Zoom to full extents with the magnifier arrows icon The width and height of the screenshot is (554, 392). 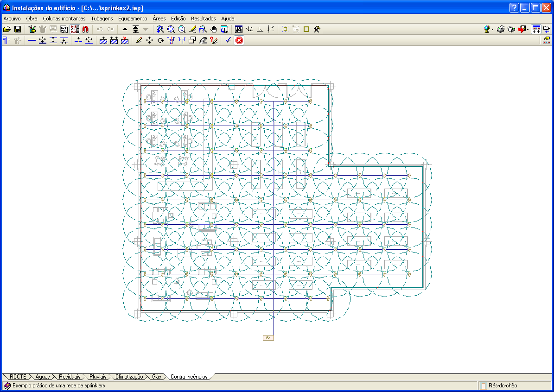tap(171, 29)
